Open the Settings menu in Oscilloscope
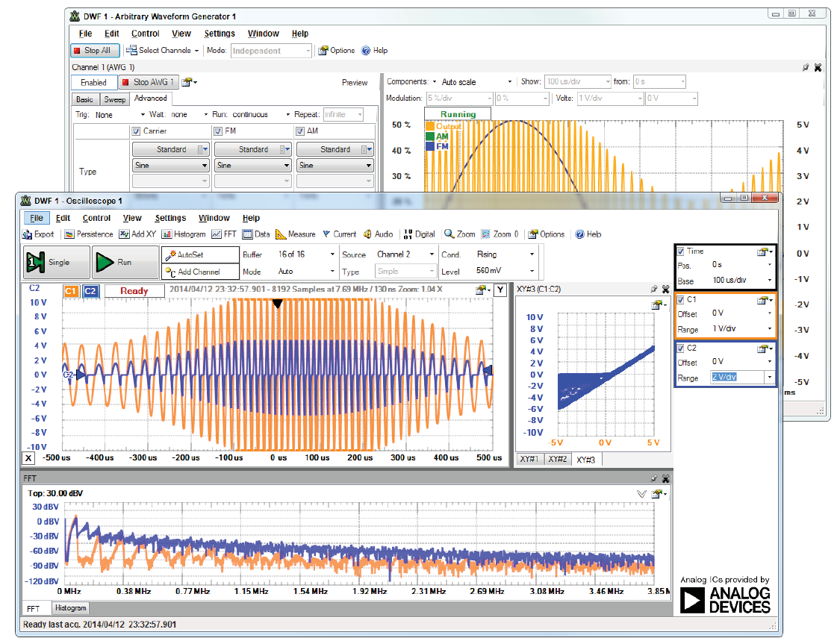840x641 pixels. (170, 218)
